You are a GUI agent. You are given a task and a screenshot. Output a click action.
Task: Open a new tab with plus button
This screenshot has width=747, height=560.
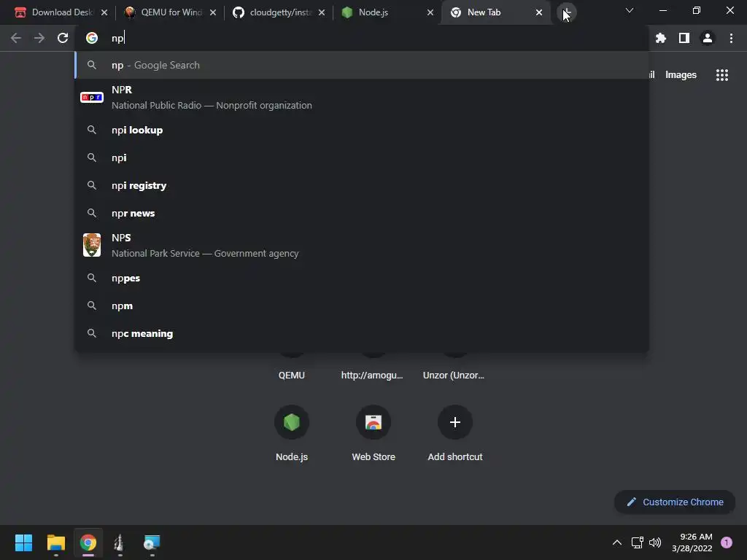click(x=566, y=12)
